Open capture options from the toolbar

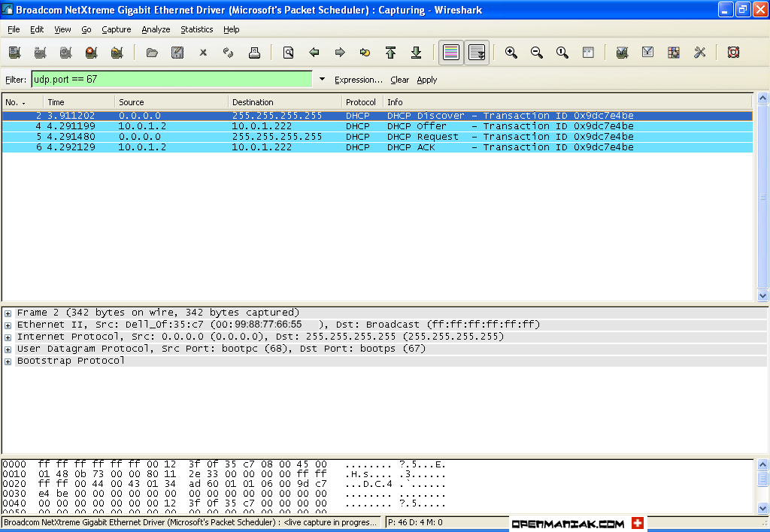(x=41, y=53)
